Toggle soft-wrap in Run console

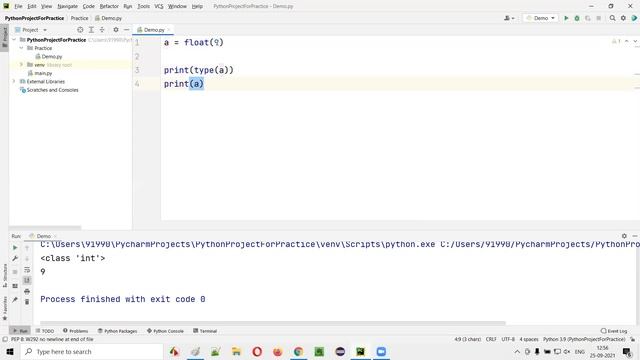[x=27, y=270]
